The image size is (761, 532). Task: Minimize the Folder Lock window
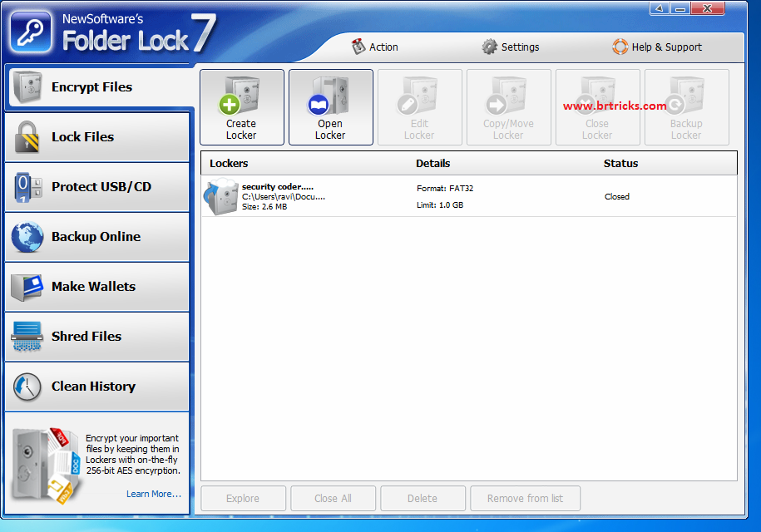click(x=680, y=8)
